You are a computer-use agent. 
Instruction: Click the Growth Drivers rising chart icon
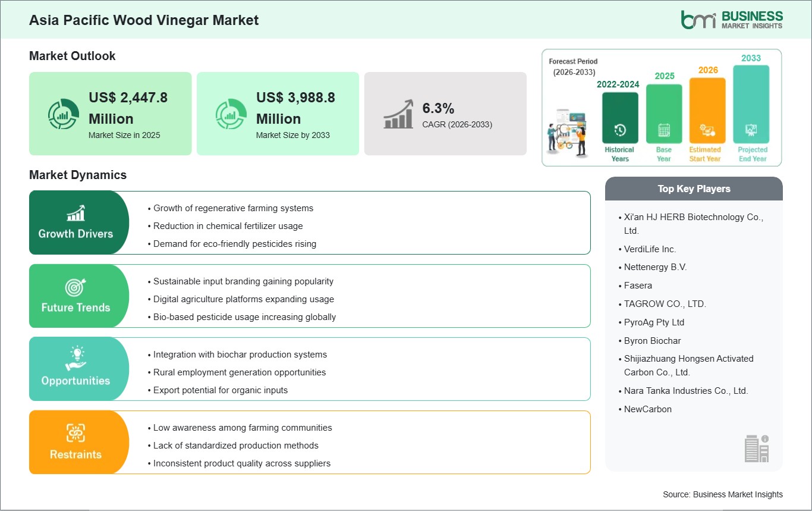click(75, 213)
